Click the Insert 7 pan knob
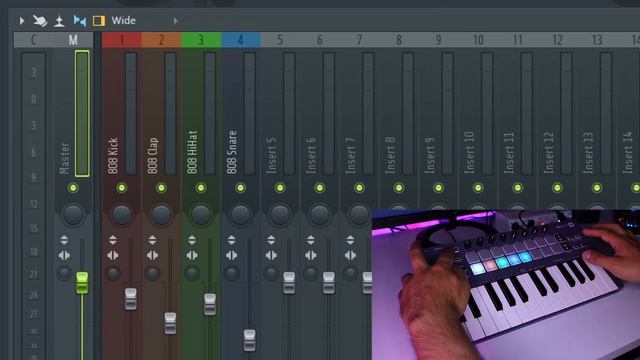 [359, 214]
